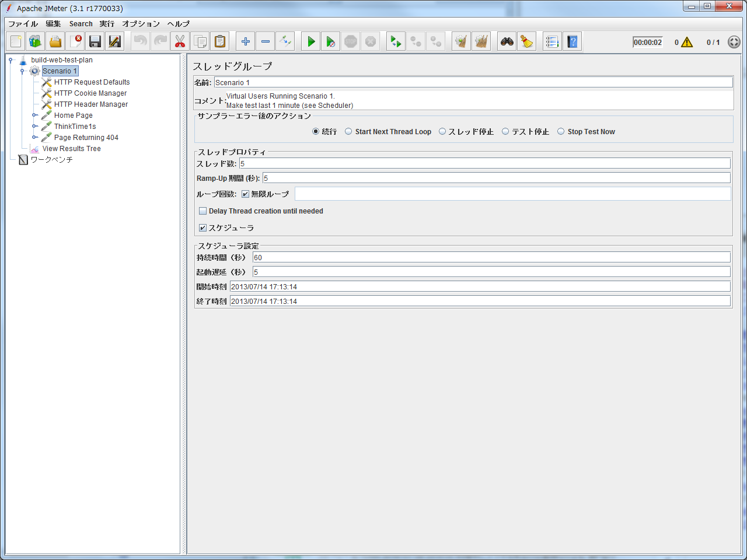This screenshot has width=747, height=560.
Task: Click the Shutdown threads icon
Action: click(x=371, y=41)
